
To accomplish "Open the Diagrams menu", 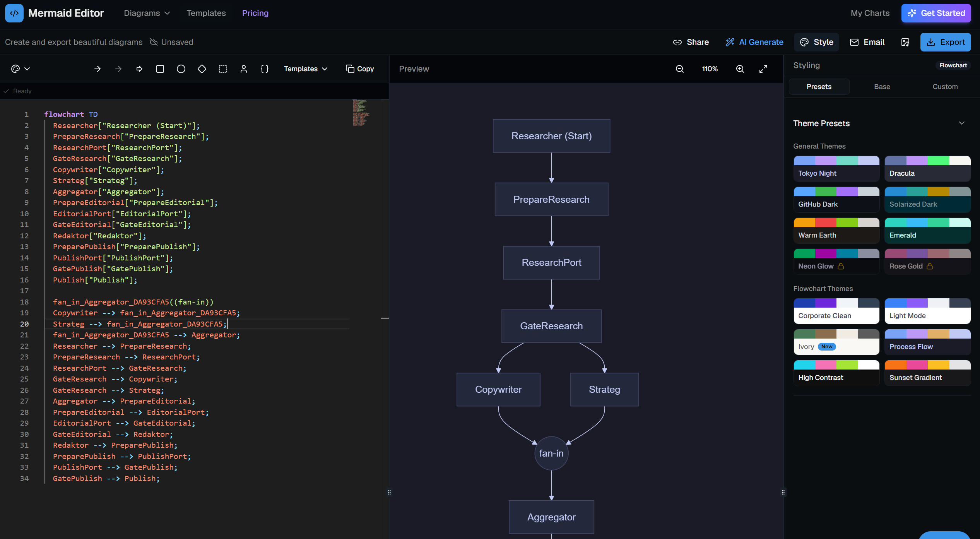I will (147, 13).
